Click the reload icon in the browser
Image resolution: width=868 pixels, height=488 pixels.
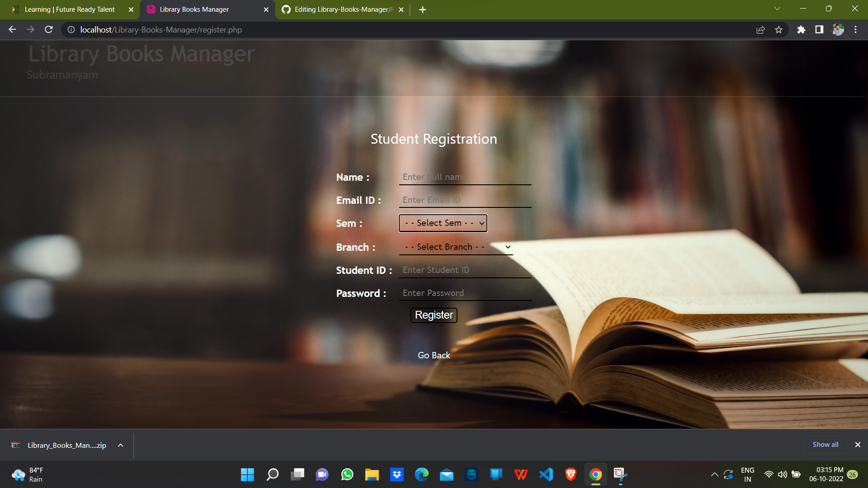(48, 29)
